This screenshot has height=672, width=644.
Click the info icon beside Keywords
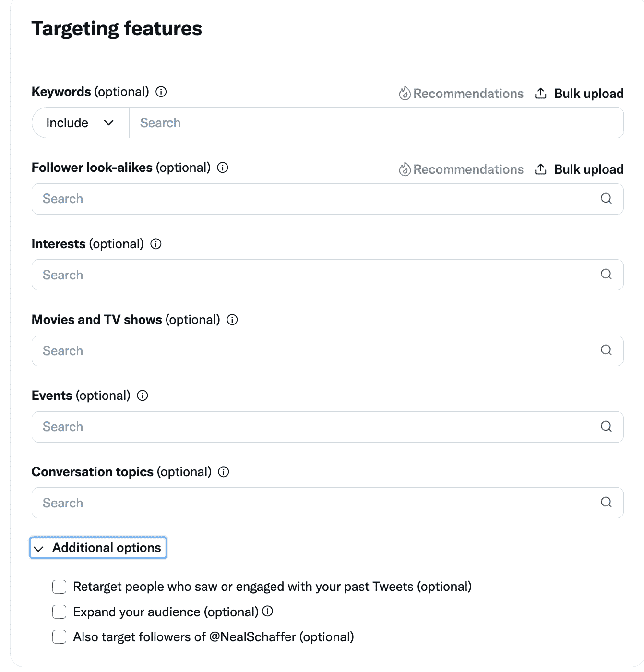tap(162, 92)
